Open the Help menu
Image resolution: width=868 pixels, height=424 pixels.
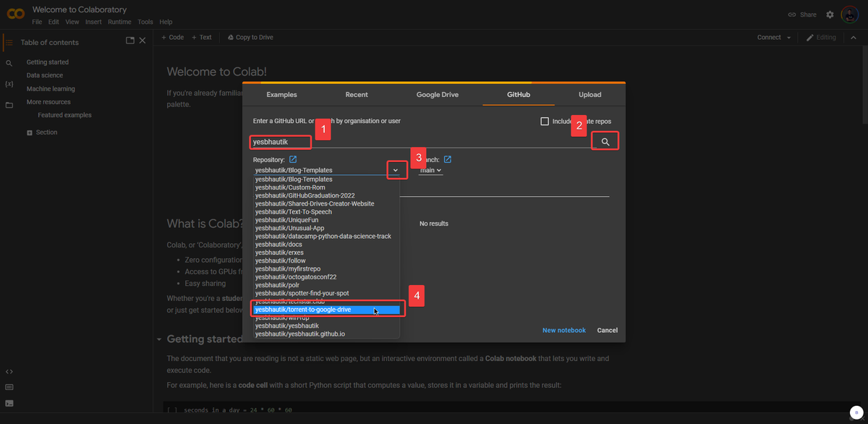pos(166,22)
